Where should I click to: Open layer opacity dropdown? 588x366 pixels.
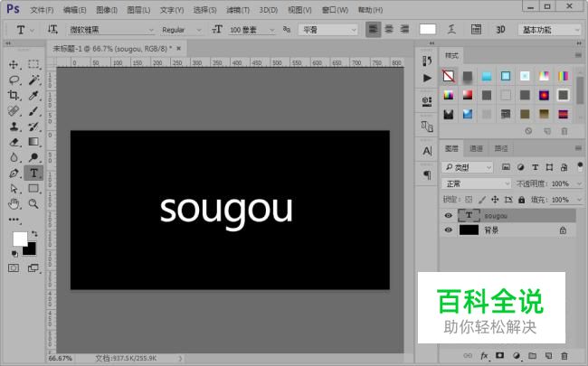pos(579,184)
